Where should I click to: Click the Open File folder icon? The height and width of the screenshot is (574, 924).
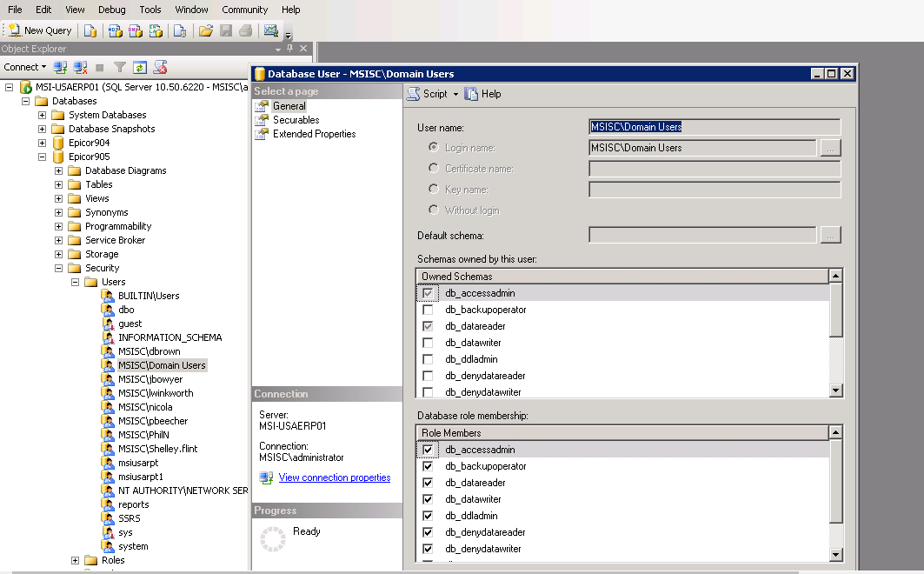coord(206,30)
